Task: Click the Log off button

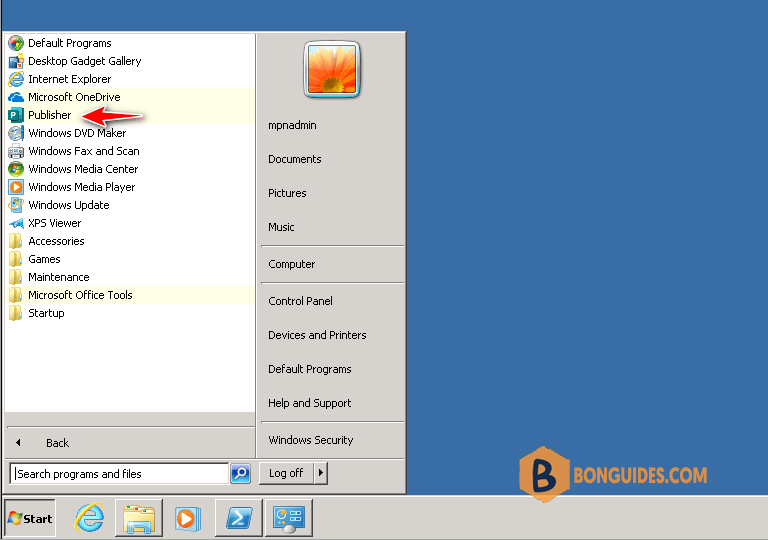Action: [x=286, y=473]
